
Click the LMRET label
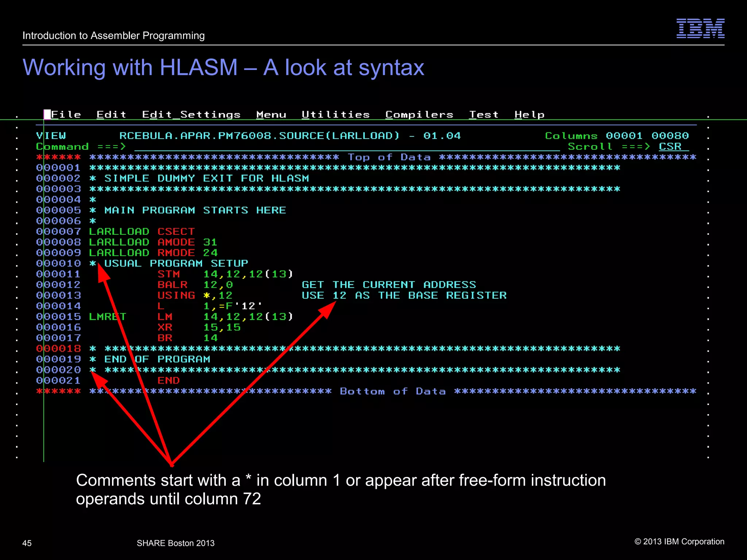pyautogui.click(x=108, y=316)
